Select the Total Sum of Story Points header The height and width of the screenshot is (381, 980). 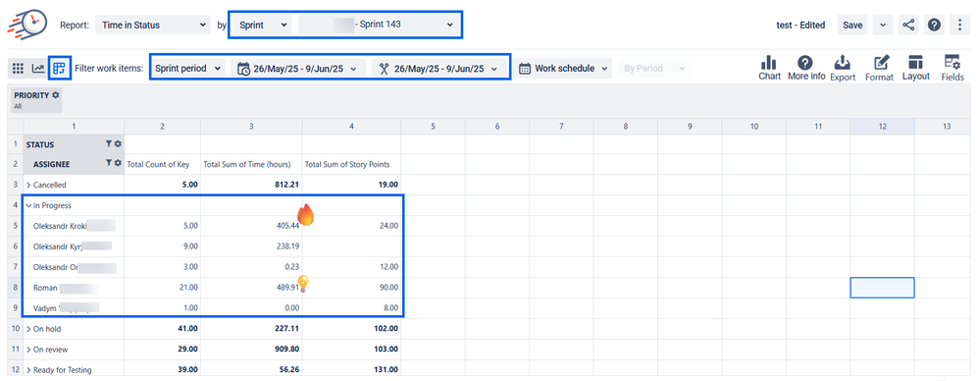[351, 164]
